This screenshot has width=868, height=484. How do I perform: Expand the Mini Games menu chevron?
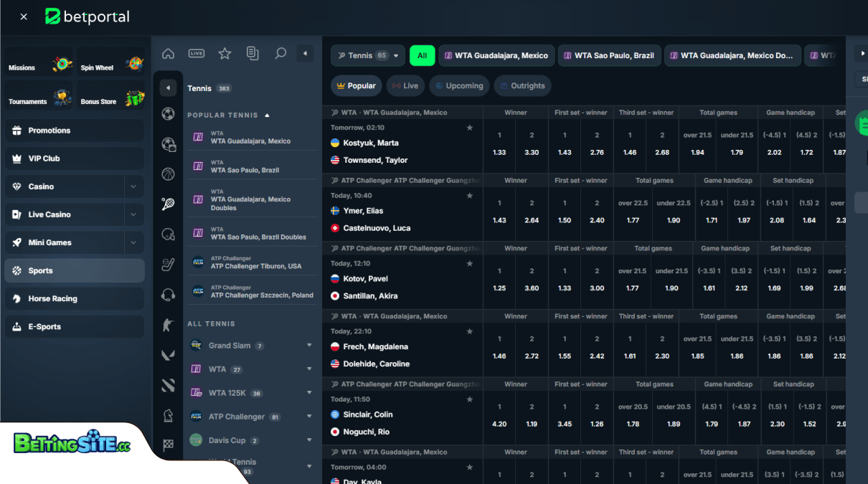tap(133, 242)
